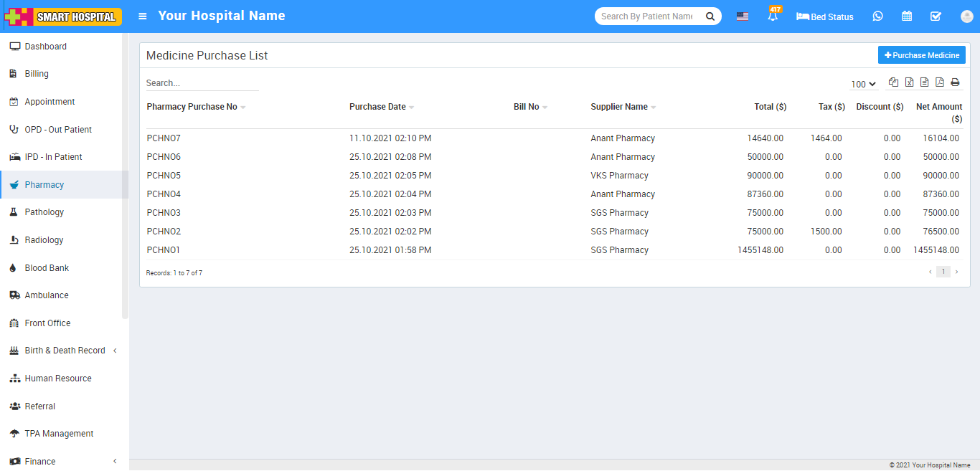This screenshot has height=471, width=980.
Task: Export the table as PDF
Action: pos(940,82)
